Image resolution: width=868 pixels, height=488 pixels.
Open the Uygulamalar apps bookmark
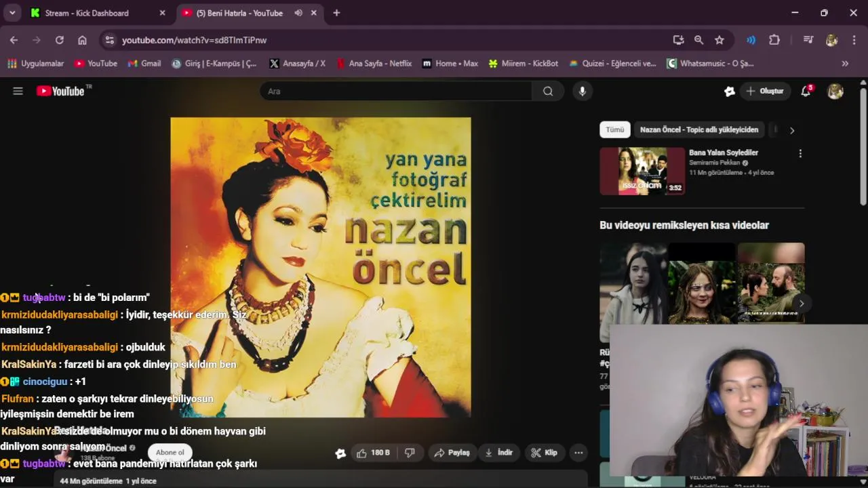click(x=35, y=63)
